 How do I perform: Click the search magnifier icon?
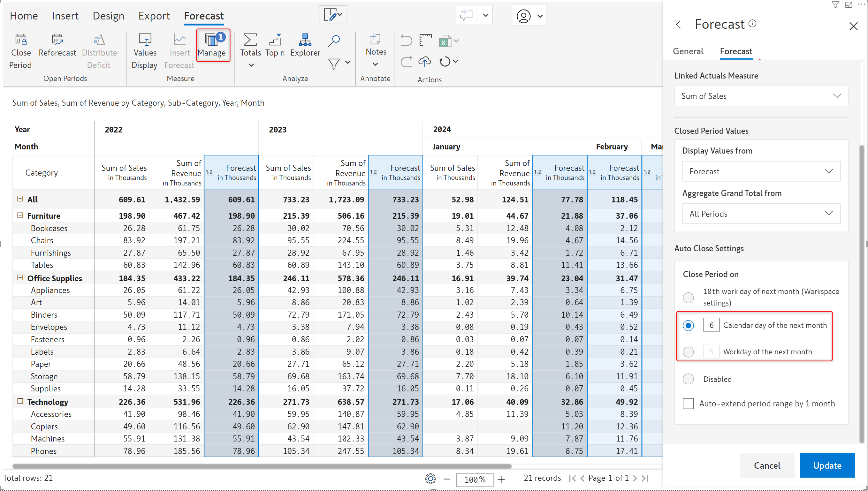click(x=333, y=41)
